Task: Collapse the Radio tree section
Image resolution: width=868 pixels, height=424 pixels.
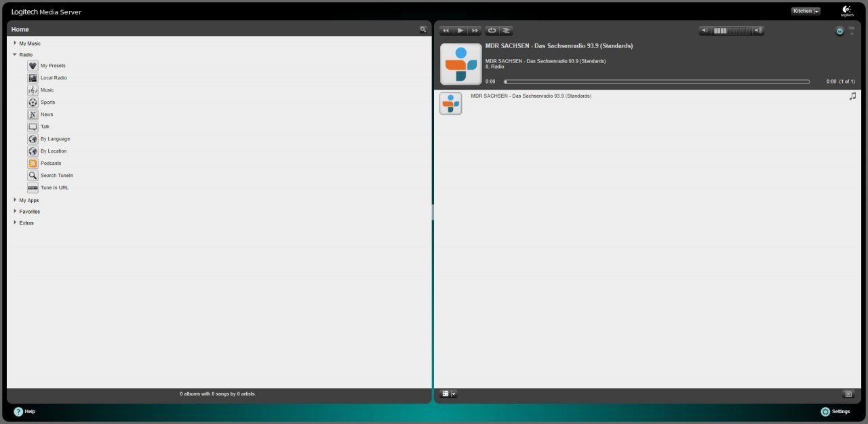Action: tap(15, 54)
